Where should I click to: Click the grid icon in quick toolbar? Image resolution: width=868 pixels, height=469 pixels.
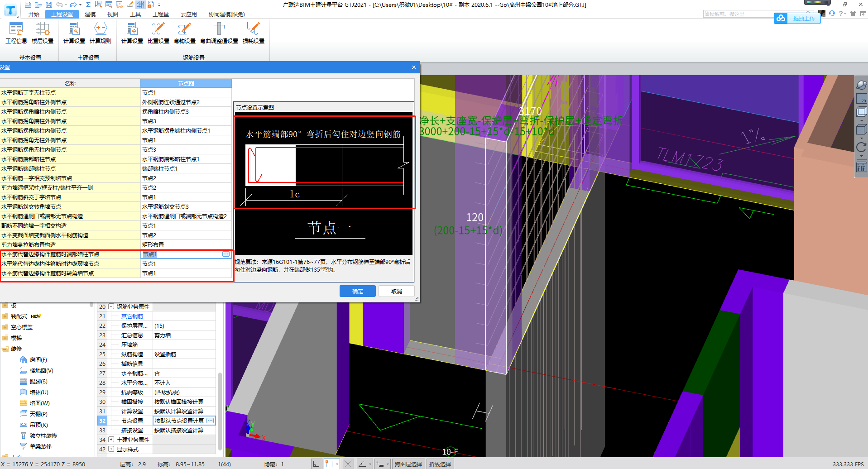point(140,5)
